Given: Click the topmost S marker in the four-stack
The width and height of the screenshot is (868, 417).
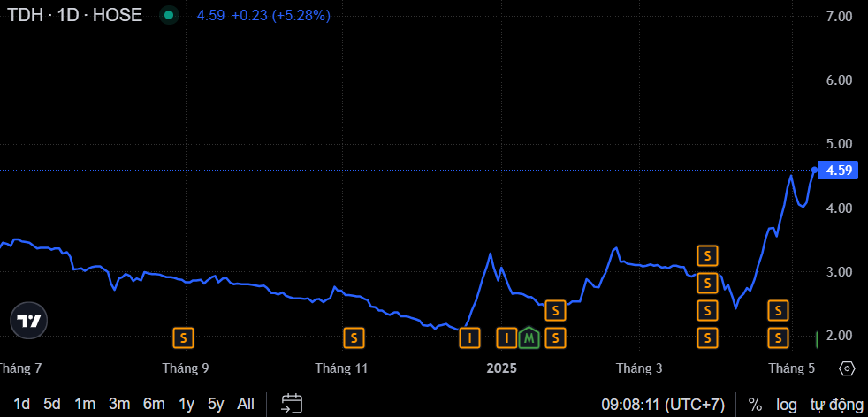Looking at the screenshot, I should point(707,256).
